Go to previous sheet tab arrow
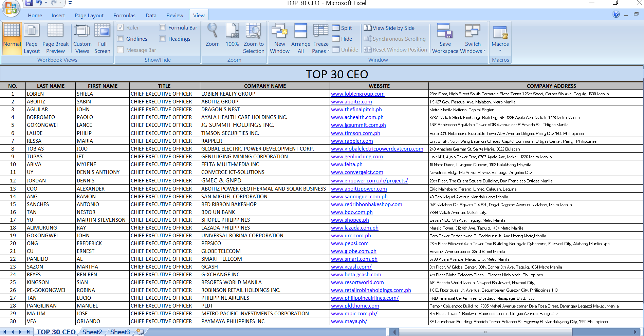 (x=13, y=332)
